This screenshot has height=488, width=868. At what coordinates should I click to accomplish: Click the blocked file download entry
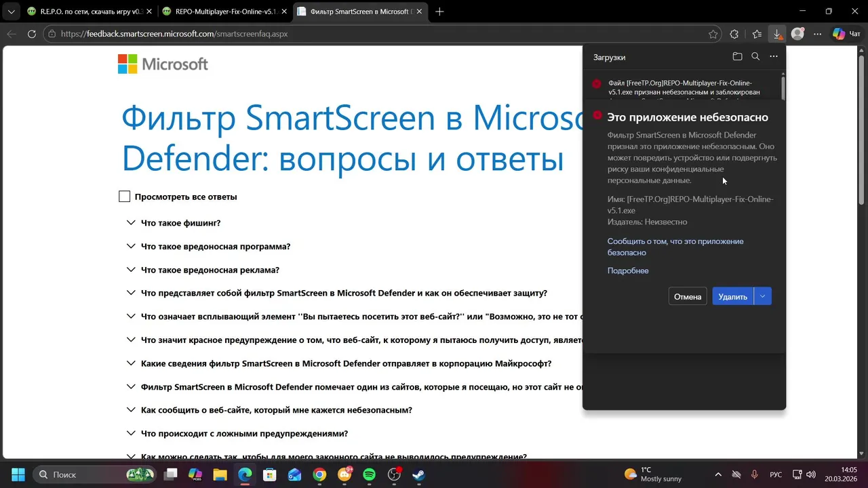[683, 87]
